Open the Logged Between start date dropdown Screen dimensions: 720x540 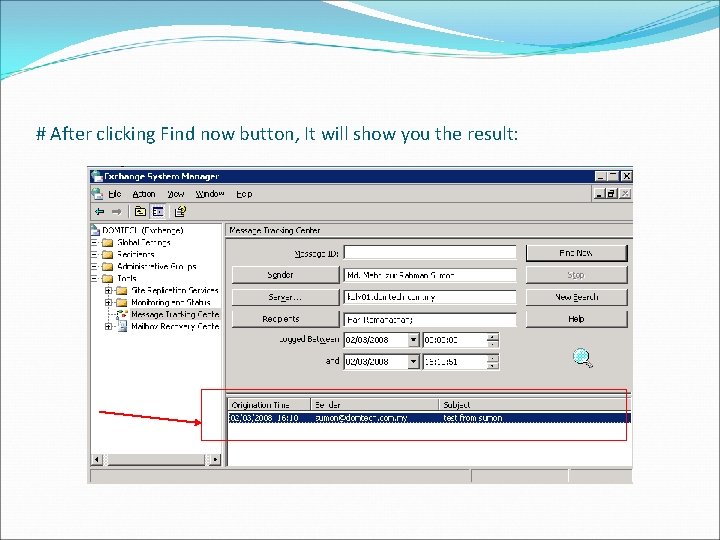[x=413, y=340]
